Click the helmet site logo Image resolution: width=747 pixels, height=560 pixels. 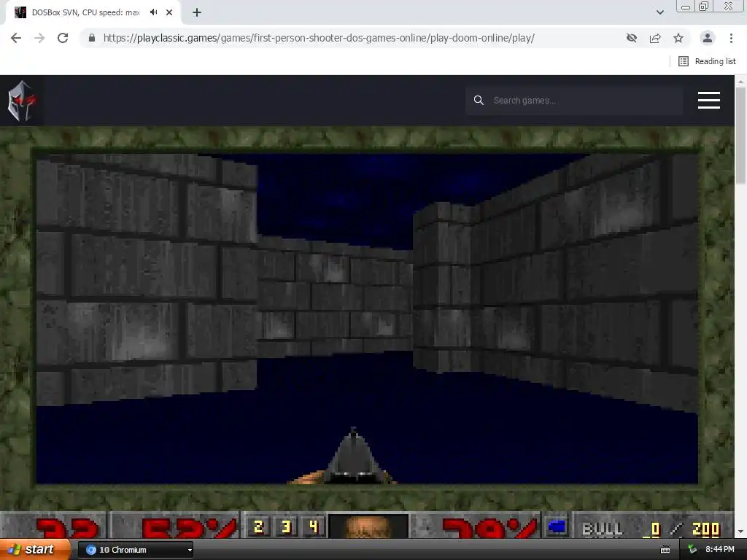(x=21, y=101)
